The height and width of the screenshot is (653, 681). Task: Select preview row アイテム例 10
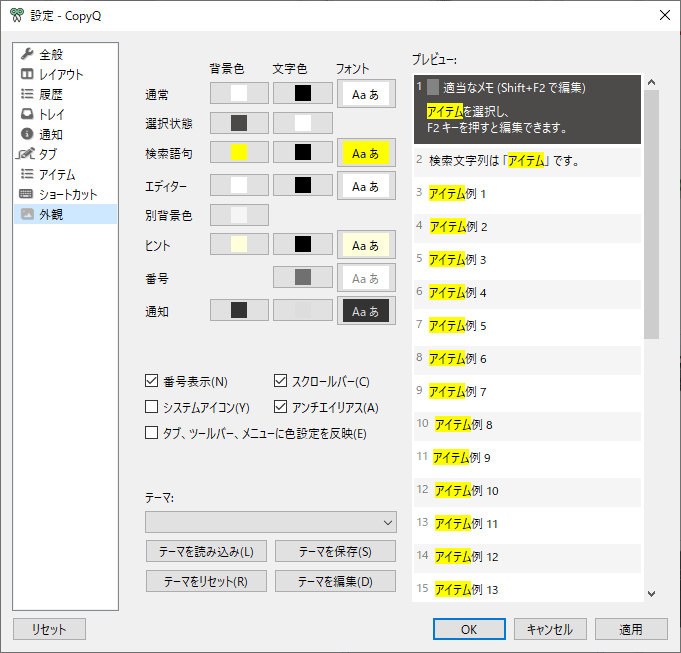tap(527, 492)
